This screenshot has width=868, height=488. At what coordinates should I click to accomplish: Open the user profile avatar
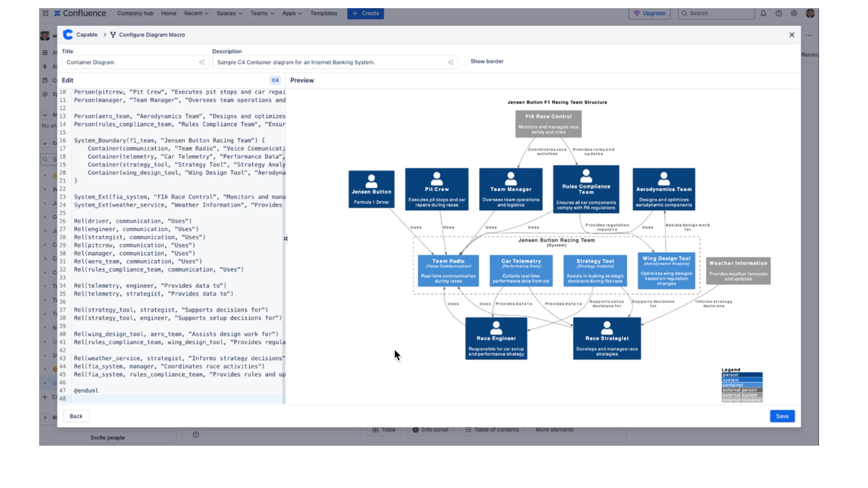coord(810,13)
